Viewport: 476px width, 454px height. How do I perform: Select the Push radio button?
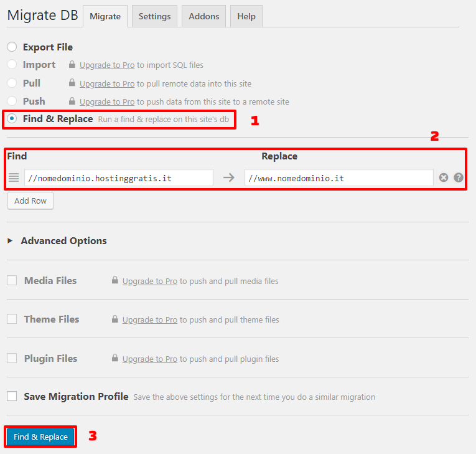[x=12, y=101]
